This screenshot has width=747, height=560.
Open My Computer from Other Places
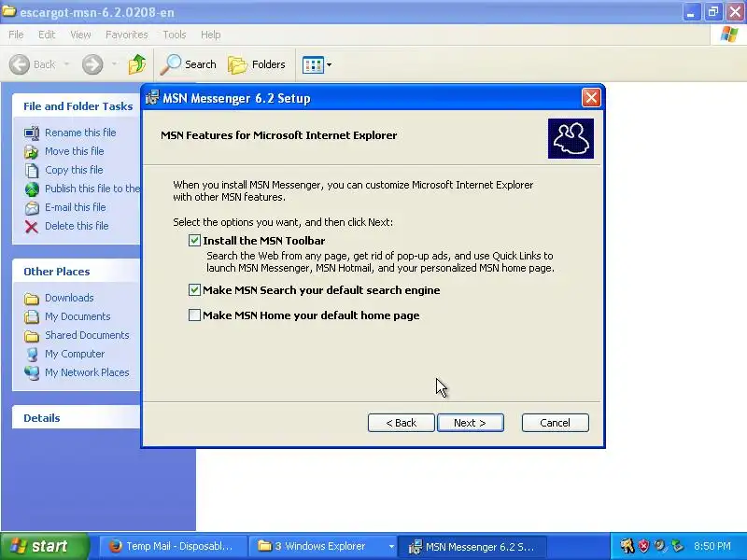tap(75, 354)
